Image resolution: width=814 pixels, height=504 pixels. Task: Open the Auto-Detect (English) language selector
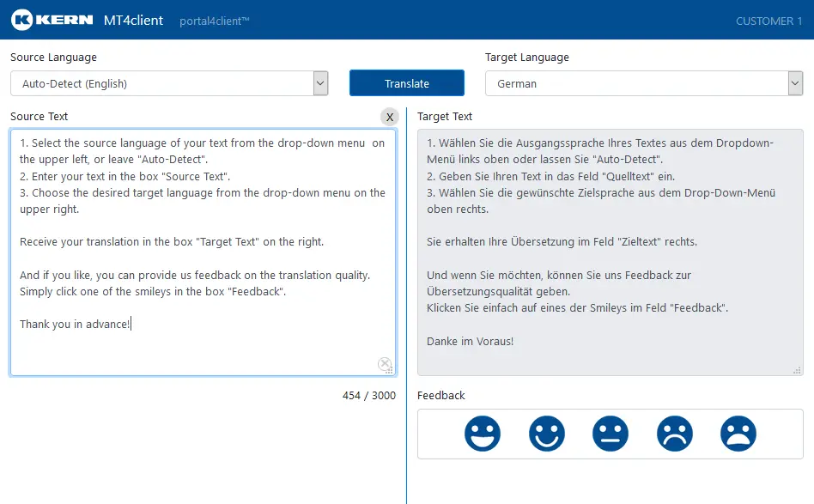coord(161,83)
